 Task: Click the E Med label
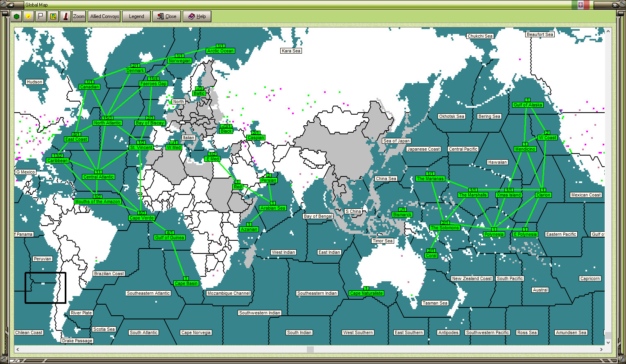pyautogui.click(x=212, y=159)
